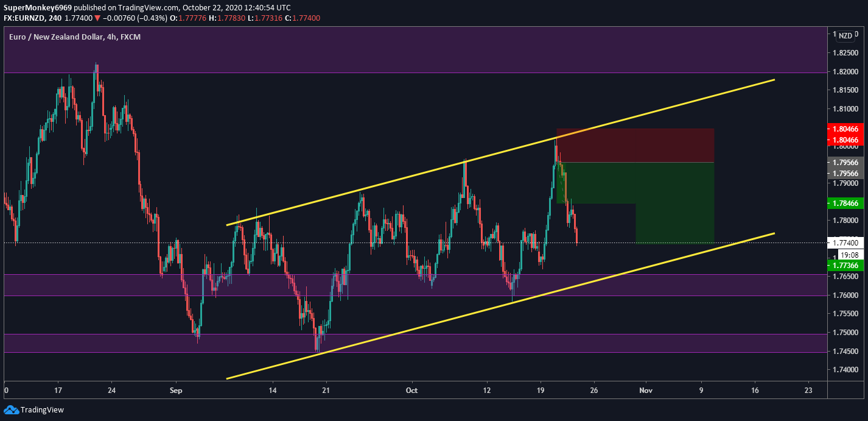Screen dimensions: 868x421
Task: Click the 16 date on the time axis
Action: 755,390
